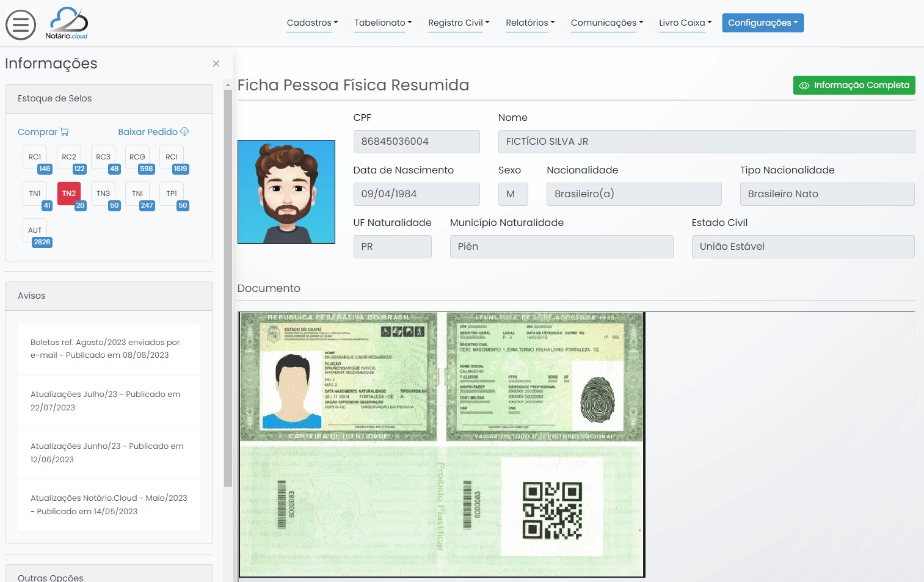Click the Nome field FICTÍCIO SILVA JR
The width and height of the screenshot is (924, 582).
click(707, 142)
